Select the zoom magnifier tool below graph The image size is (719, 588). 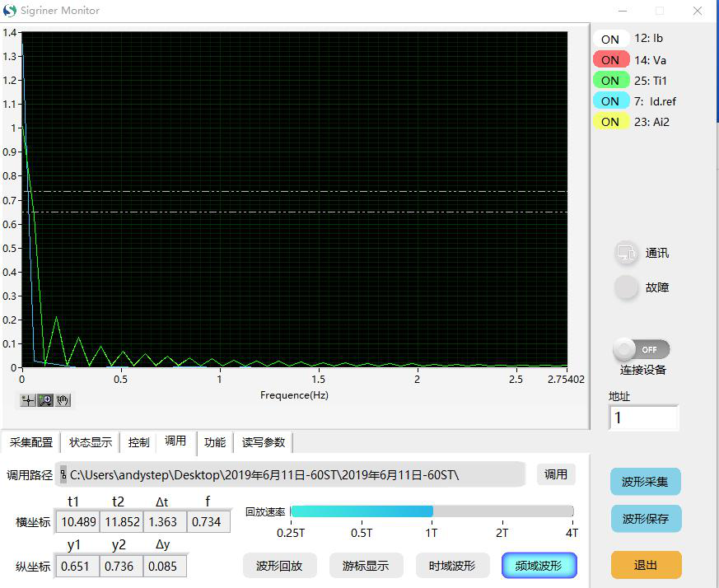point(45,400)
